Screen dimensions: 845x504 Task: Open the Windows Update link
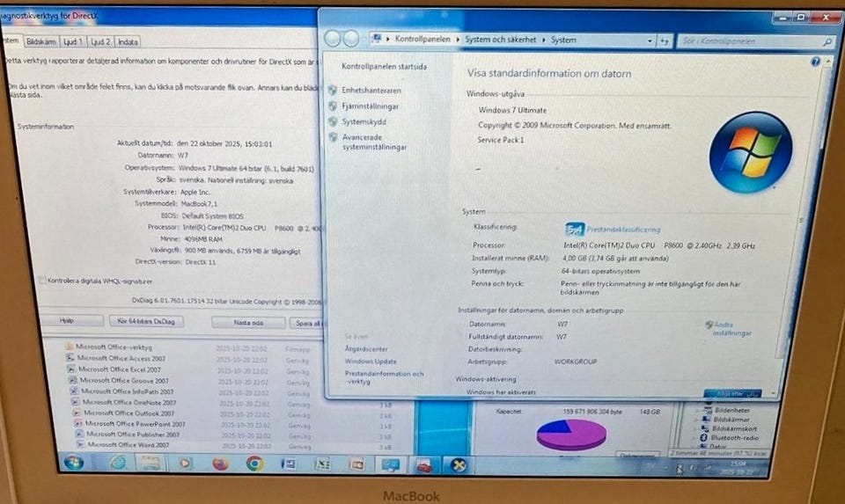371,362
